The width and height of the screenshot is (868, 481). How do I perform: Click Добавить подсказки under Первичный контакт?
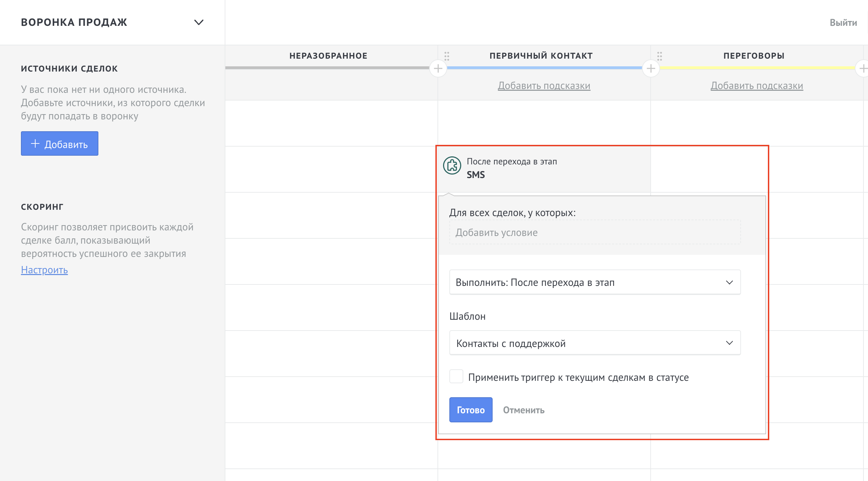click(544, 86)
